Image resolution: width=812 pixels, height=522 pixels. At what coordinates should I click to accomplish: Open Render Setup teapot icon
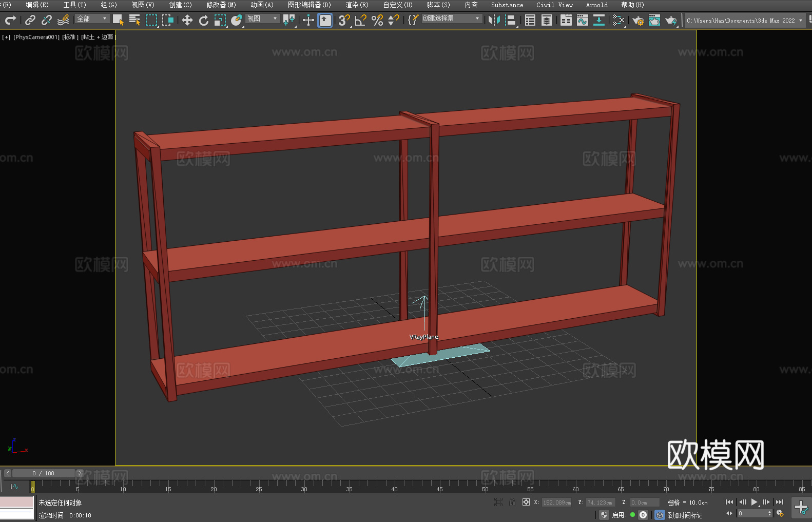click(637, 20)
